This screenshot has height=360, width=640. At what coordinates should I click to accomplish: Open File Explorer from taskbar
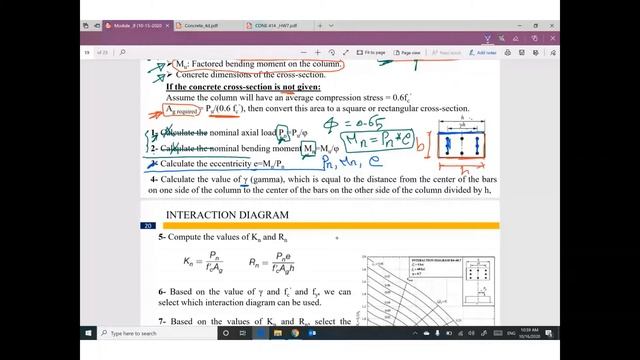(278, 333)
